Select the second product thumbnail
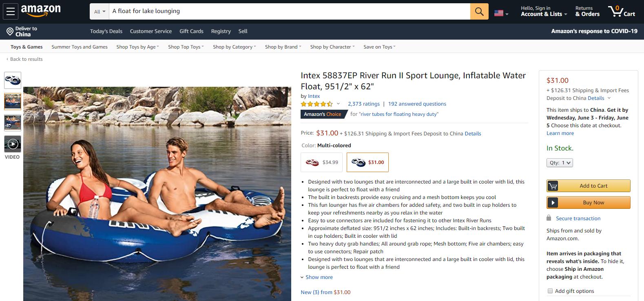Viewport: 644px width, 301px height. click(x=13, y=101)
